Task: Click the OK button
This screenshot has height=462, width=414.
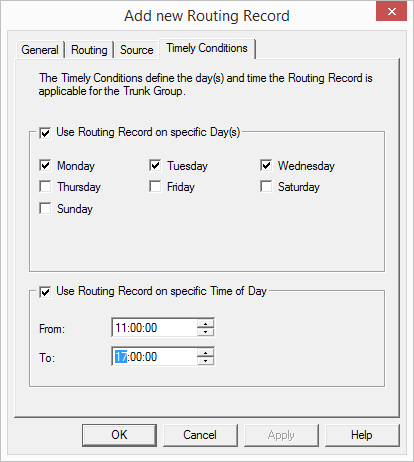Action: [119, 435]
